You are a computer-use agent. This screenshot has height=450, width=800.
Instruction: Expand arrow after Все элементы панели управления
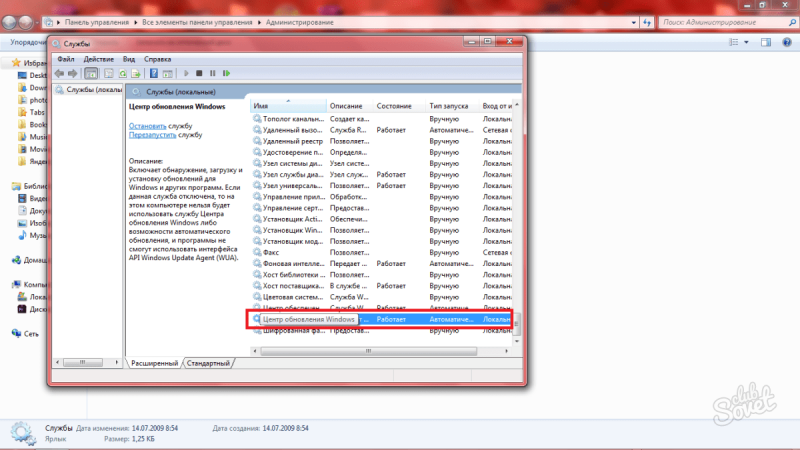(259, 22)
